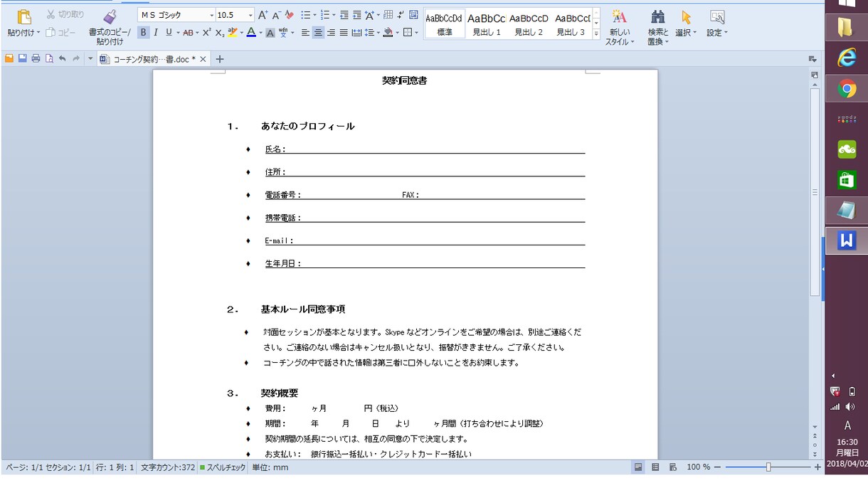Align text right

(x=331, y=32)
